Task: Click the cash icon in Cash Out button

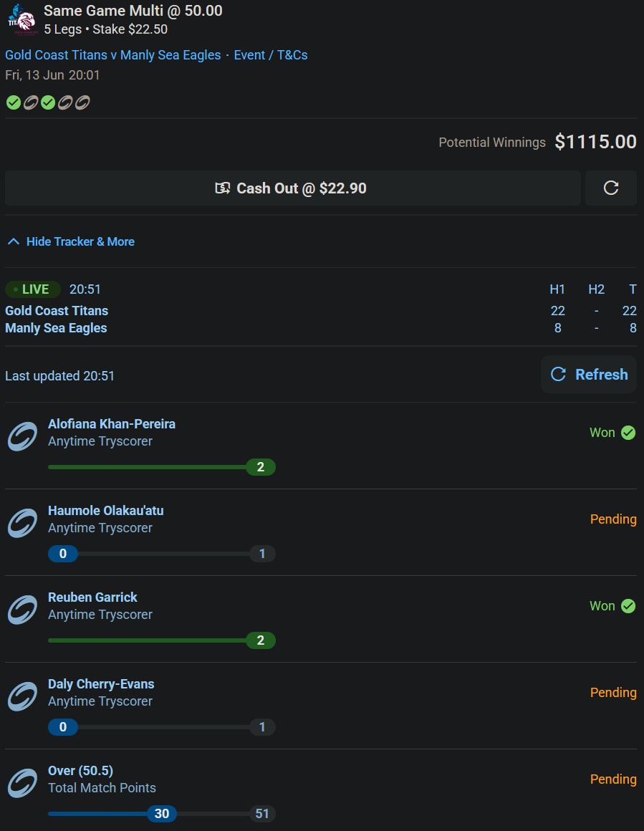Action: 223,188
